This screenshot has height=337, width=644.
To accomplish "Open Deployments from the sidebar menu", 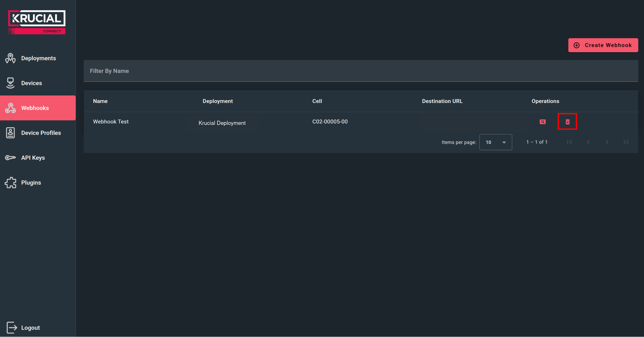I will 38,58.
